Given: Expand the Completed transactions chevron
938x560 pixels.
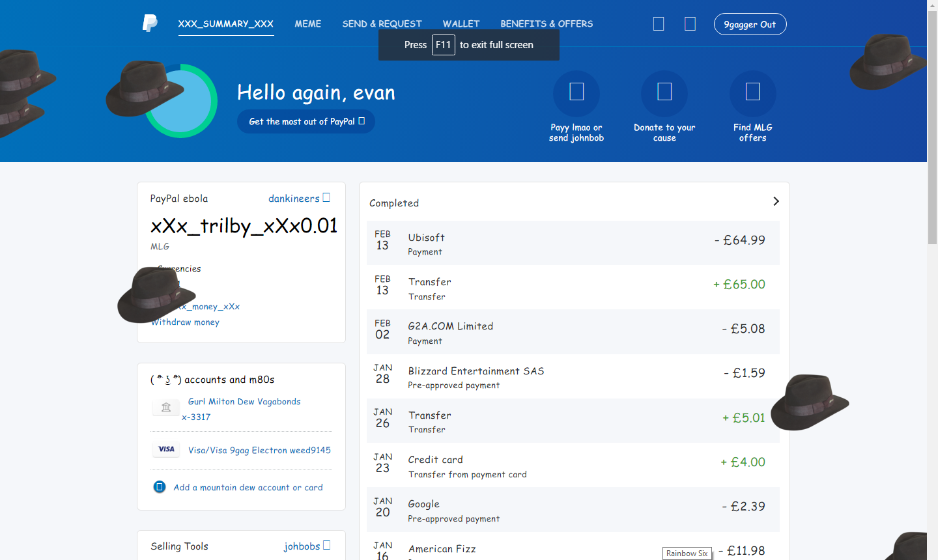Looking at the screenshot, I should (x=776, y=201).
